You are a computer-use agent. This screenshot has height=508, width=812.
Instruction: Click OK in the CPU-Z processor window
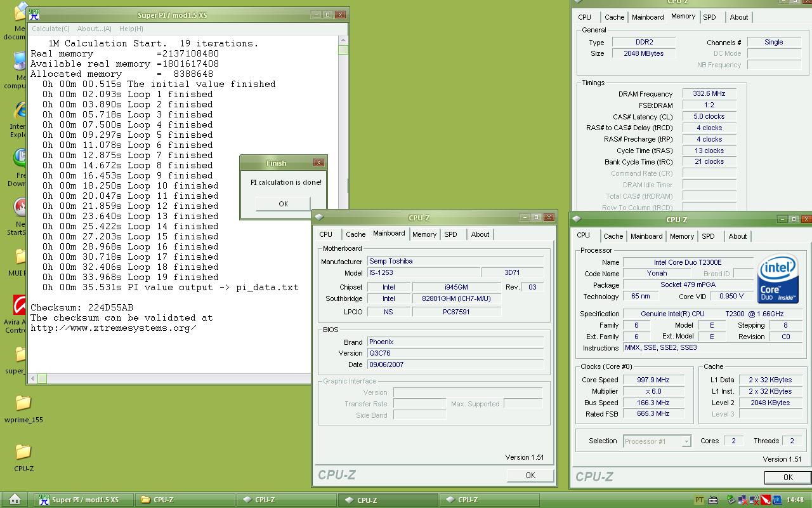pyautogui.click(x=788, y=477)
